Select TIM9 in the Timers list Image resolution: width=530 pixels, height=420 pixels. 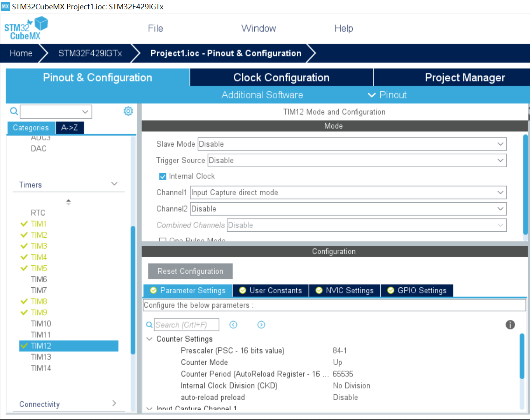tap(39, 313)
